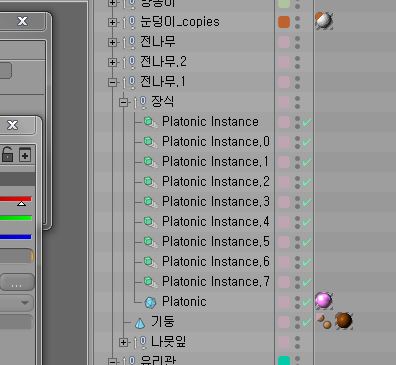Screen dimensions: 396x365
Task: Select the material tag on 눈덩이_copies
Action: (324, 20)
